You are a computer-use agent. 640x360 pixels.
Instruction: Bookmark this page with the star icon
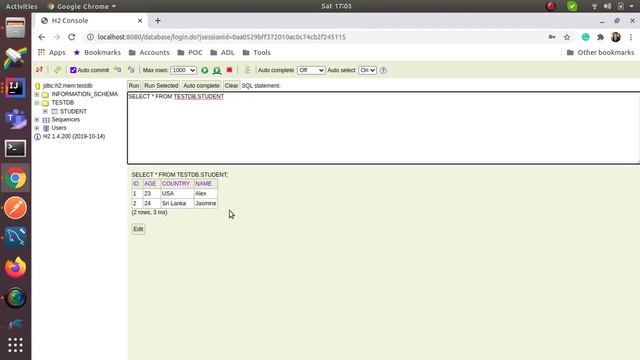(567, 37)
